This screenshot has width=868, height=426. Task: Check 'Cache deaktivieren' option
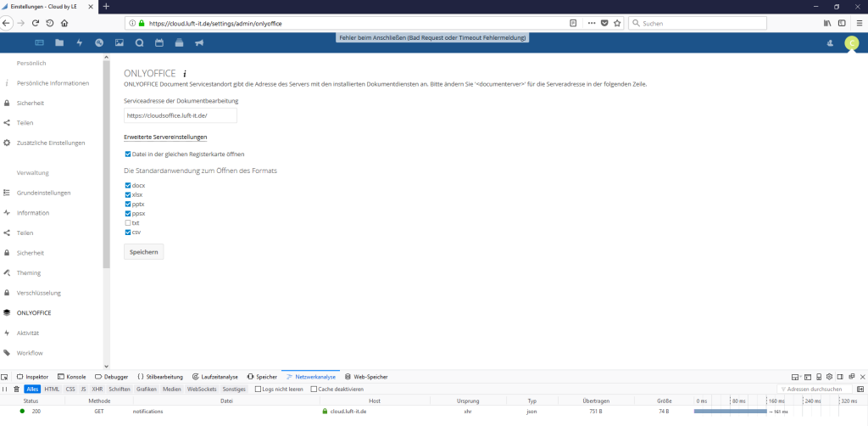(x=314, y=389)
